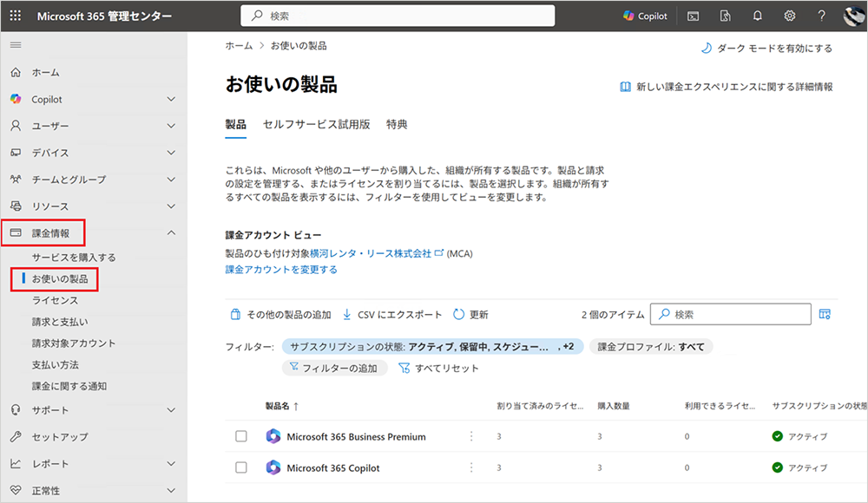This screenshot has width=868, height=503.
Task: Click the help question mark icon
Action: point(821,16)
